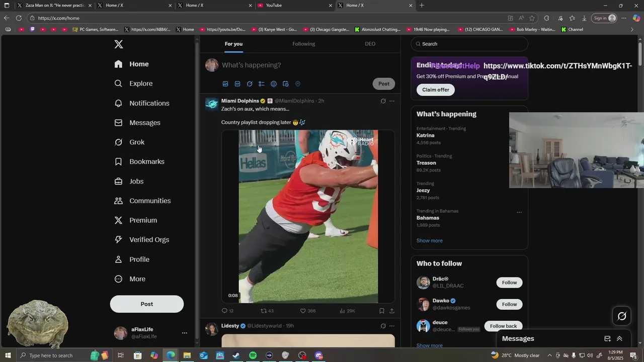Like the Miami Dolphins post

tap(308, 311)
